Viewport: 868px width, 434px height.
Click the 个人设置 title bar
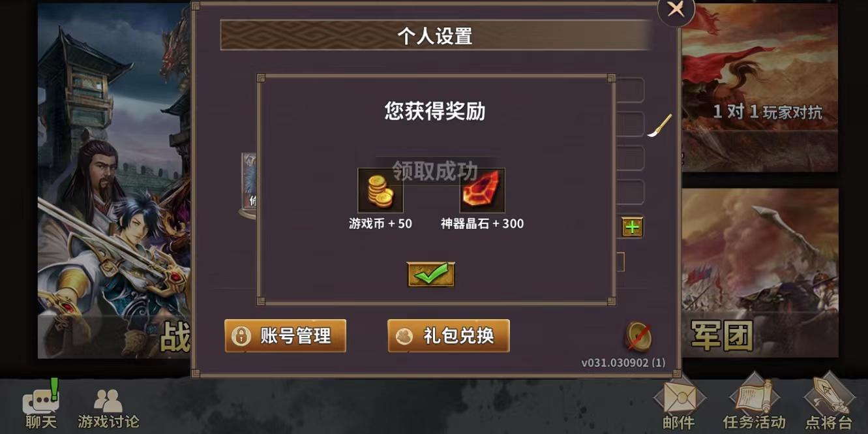pyautogui.click(x=435, y=35)
